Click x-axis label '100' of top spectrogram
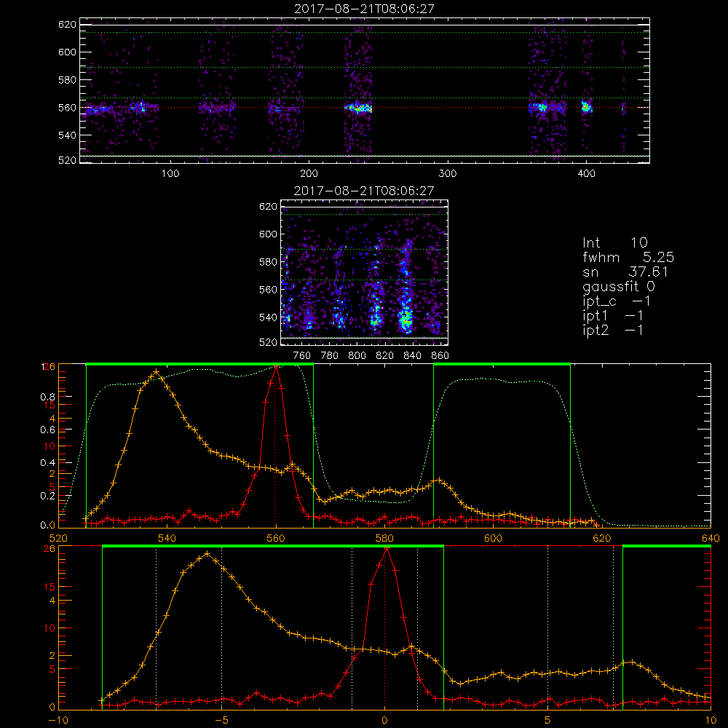The height and width of the screenshot is (728, 728). coord(170,174)
